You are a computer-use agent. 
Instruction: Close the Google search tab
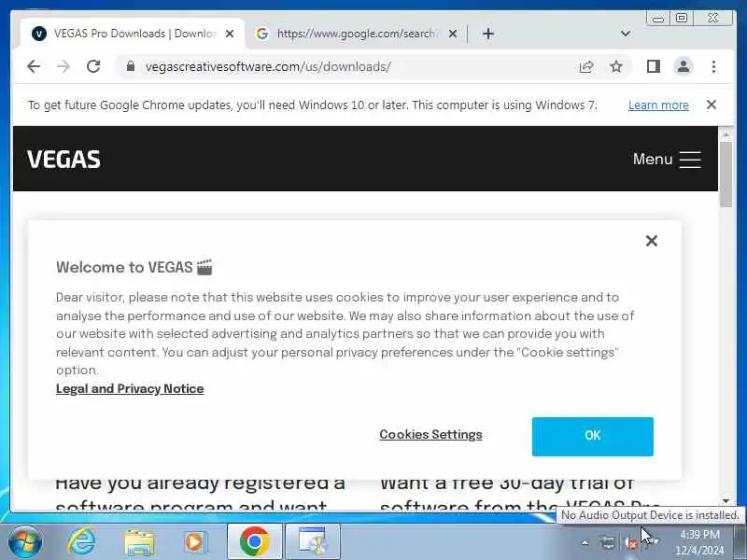click(x=453, y=34)
